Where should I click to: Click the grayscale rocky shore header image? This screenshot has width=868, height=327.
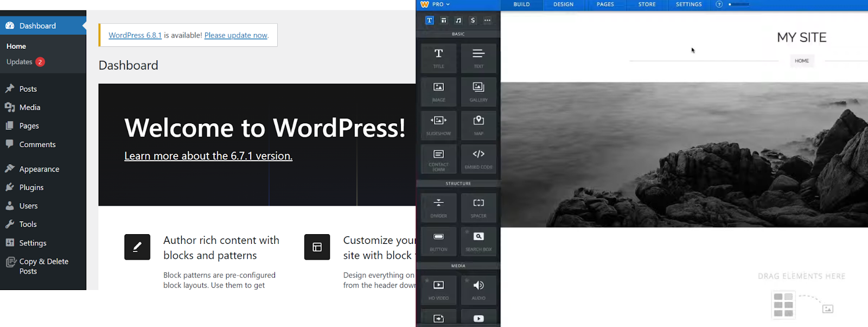(684, 155)
